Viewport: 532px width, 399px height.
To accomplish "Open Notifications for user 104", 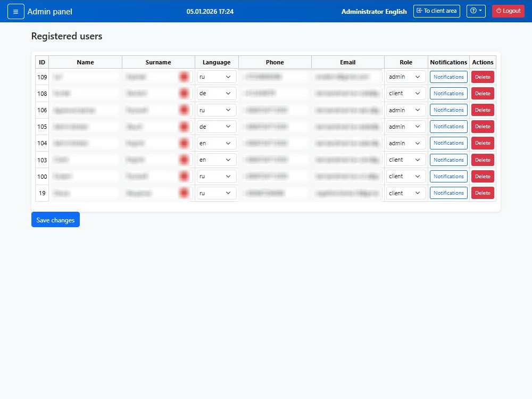I will tap(448, 143).
